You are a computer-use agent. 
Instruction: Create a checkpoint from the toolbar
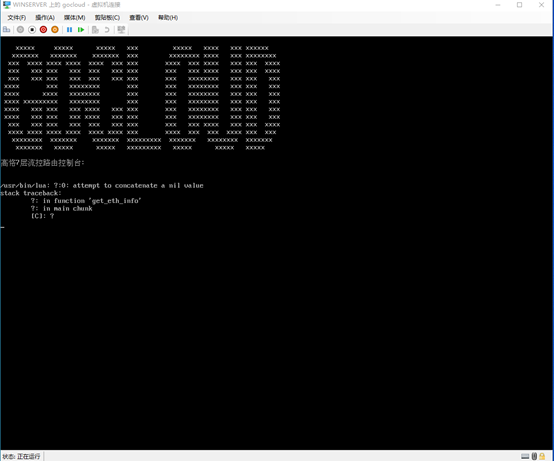point(95,30)
